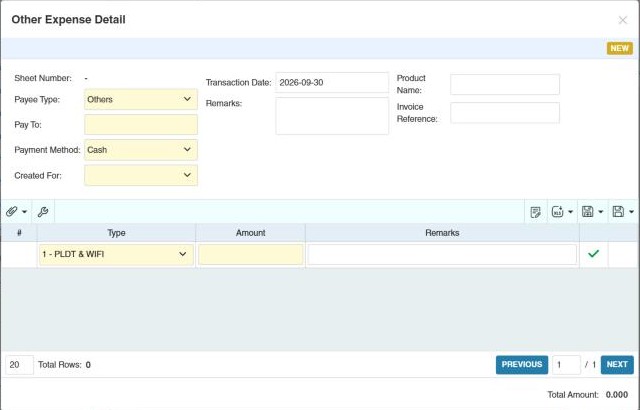The width and height of the screenshot is (640, 410).
Task: Open the Payment Method dropdown
Action: [141, 150]
